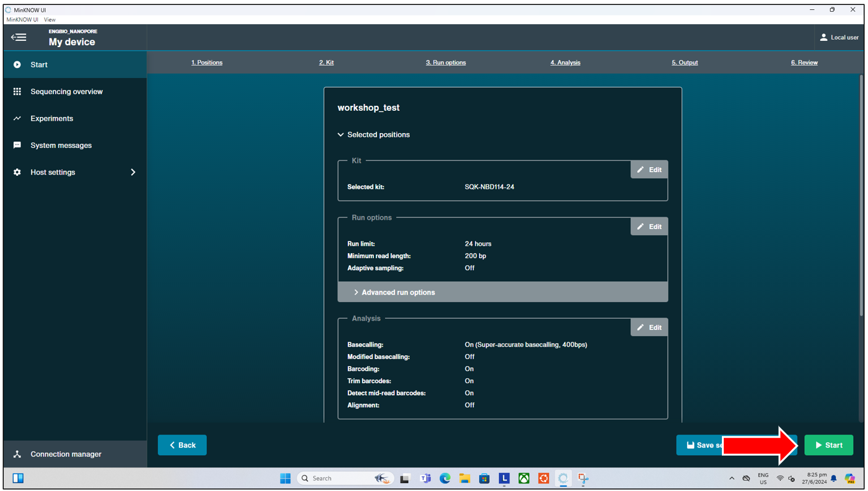Open Sequencing overview in the sidebar

(75, 92)
